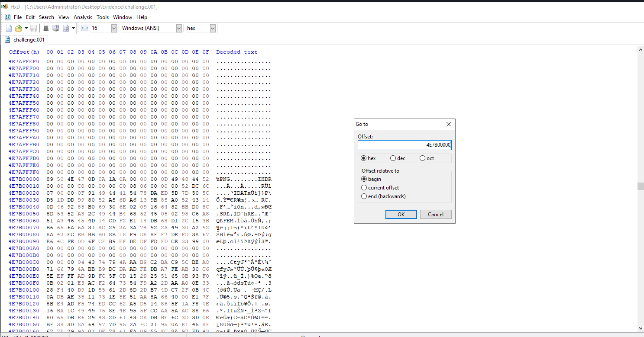This screenshot has width=644, height=337.
Task: Click the document icon left of File menu
Action: pos(7,17)
